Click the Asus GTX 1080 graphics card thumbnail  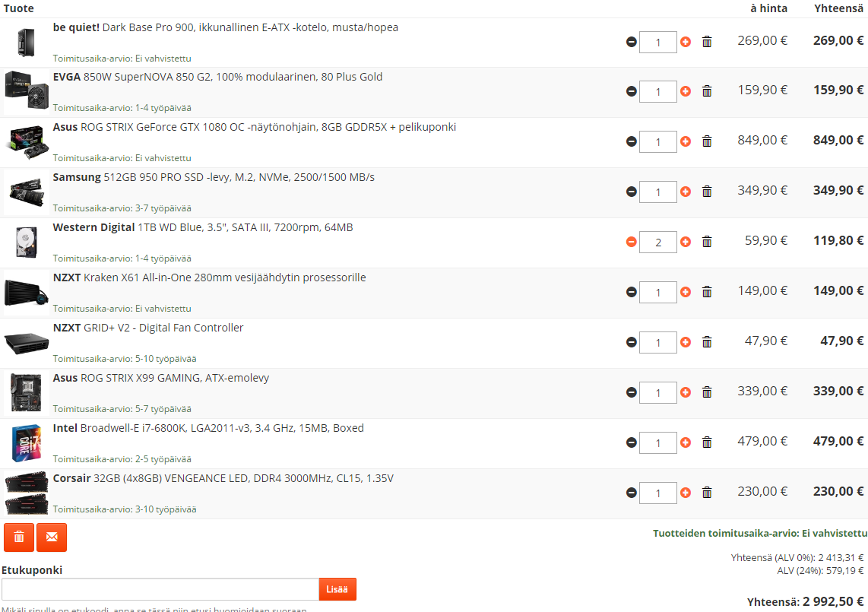[27, 141]
